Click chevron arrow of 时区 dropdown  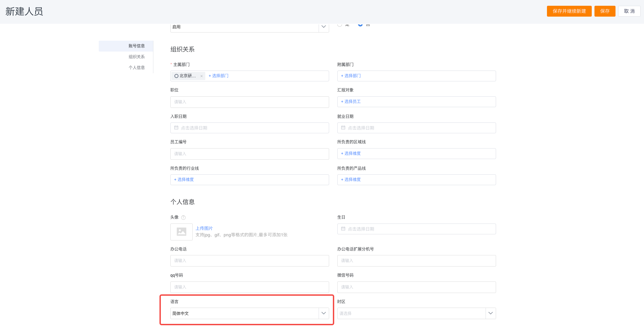491,313
